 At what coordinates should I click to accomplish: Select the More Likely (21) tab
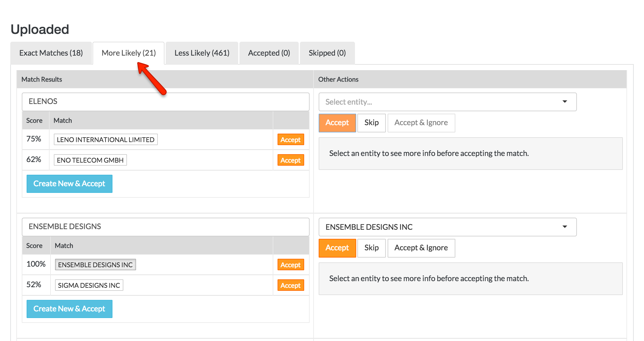coord(128,53)
